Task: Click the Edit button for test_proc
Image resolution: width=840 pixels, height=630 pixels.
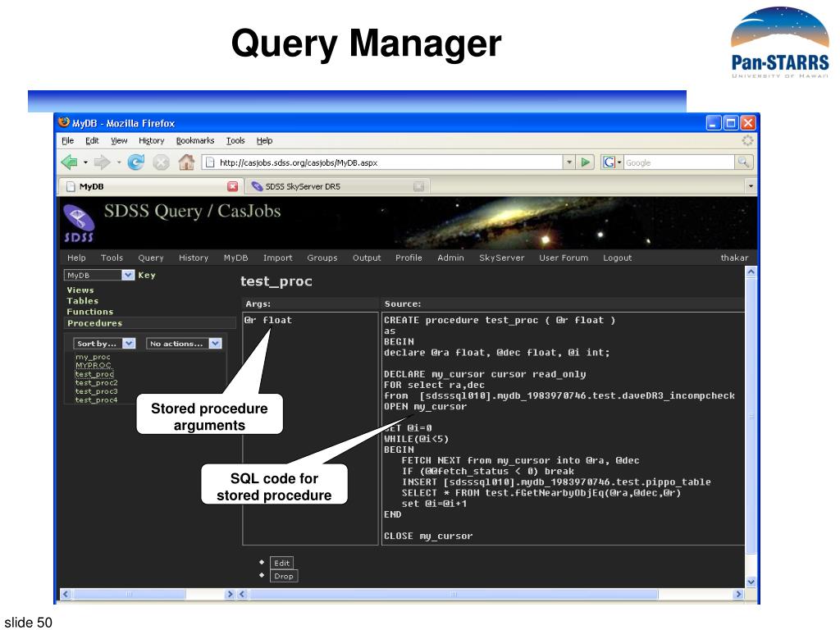Action: tap(282, 563)
